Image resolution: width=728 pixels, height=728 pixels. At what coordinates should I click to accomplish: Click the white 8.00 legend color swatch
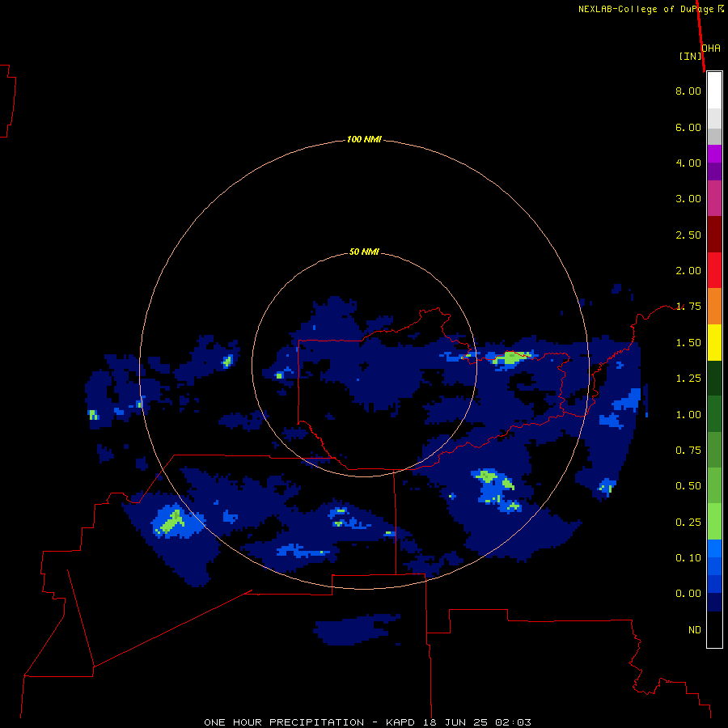tap(714, 91)
